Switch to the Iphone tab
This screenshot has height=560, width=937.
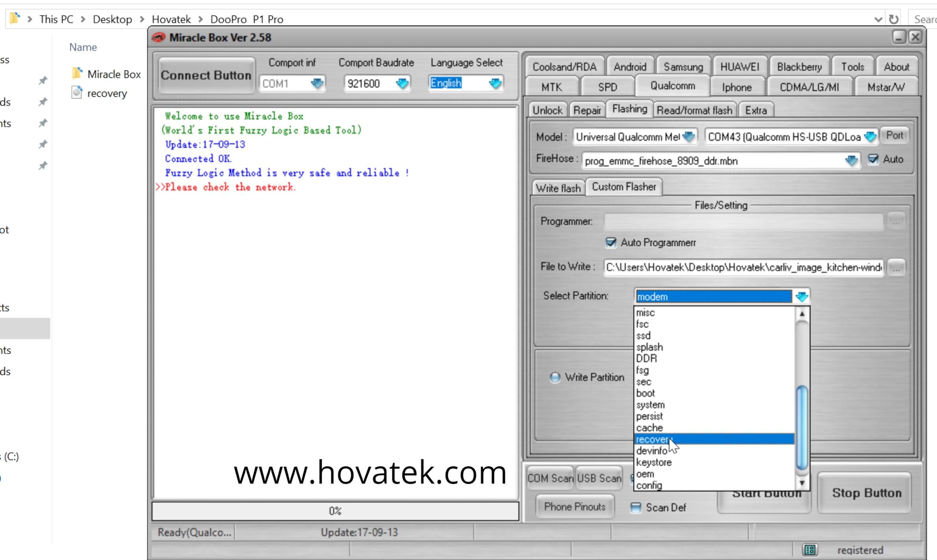(x=737, y=87)
